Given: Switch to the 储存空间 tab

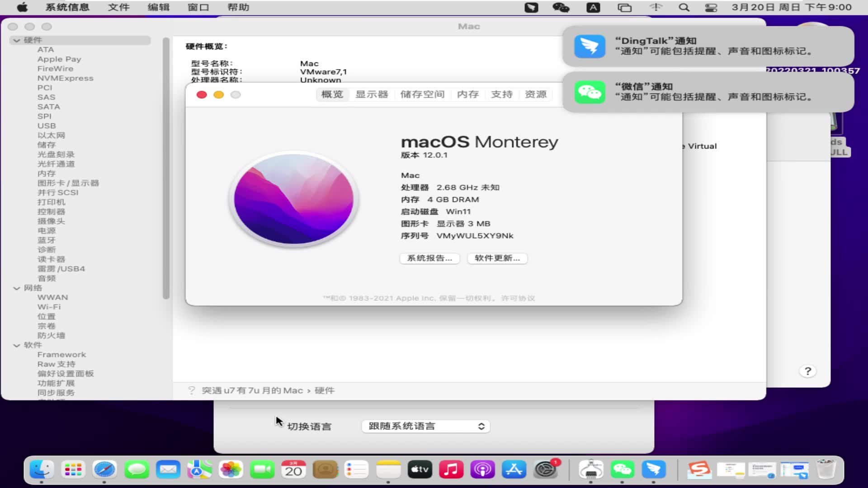Looking at the screenshot, I should pos(422,94).
